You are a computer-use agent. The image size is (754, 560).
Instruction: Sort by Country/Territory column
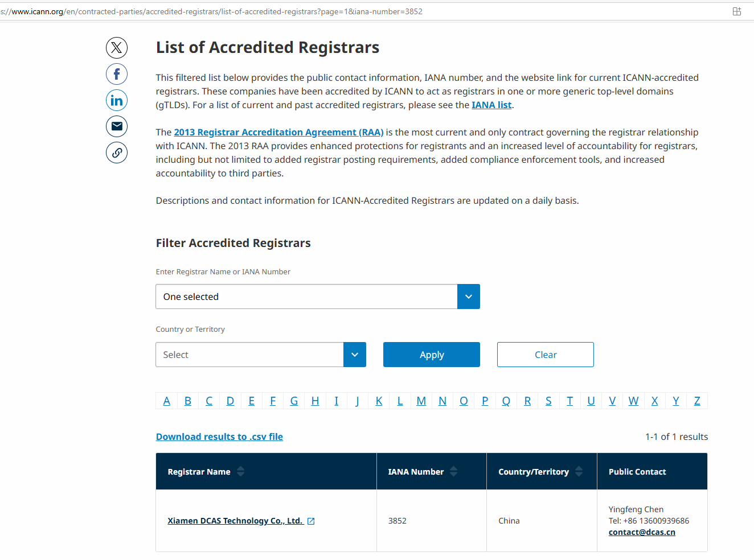tap(579, 471)
